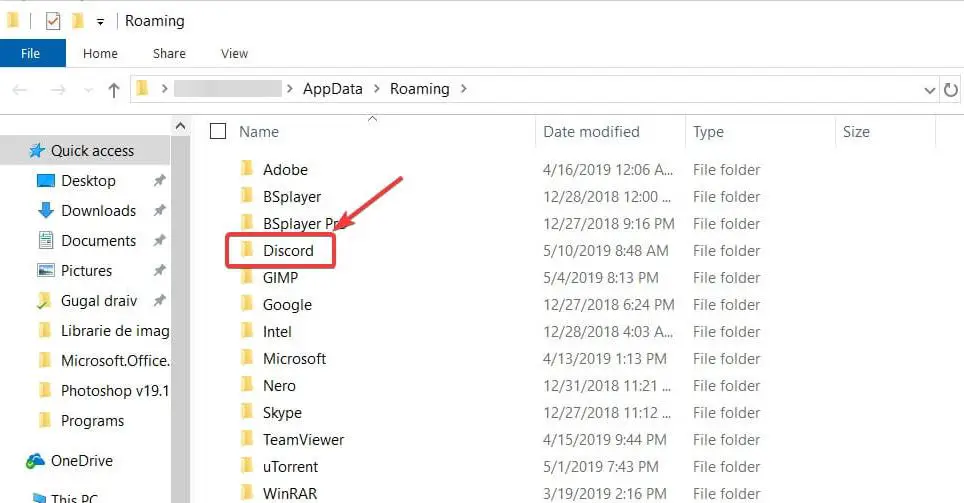Select the BSplayer folder name

(292, 197)
